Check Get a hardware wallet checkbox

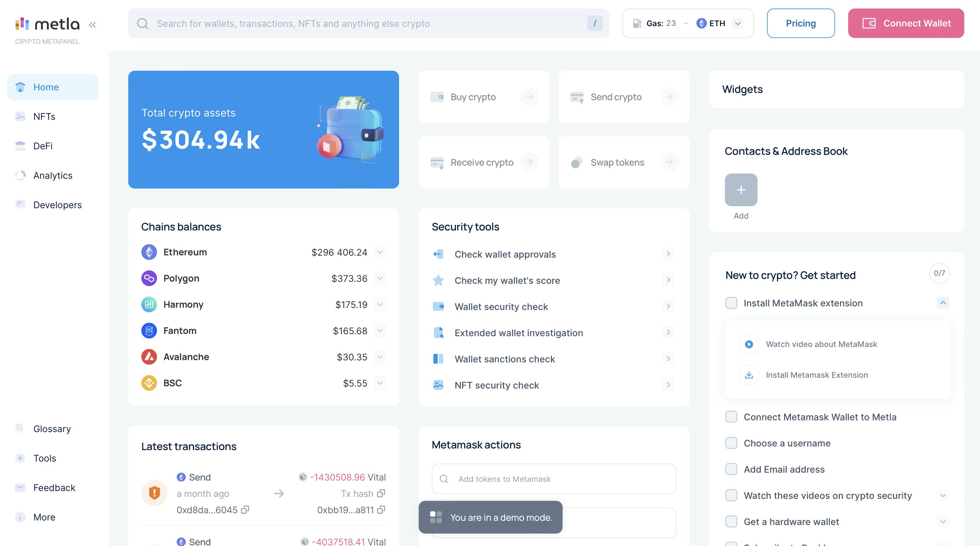[x=731, y=522]
